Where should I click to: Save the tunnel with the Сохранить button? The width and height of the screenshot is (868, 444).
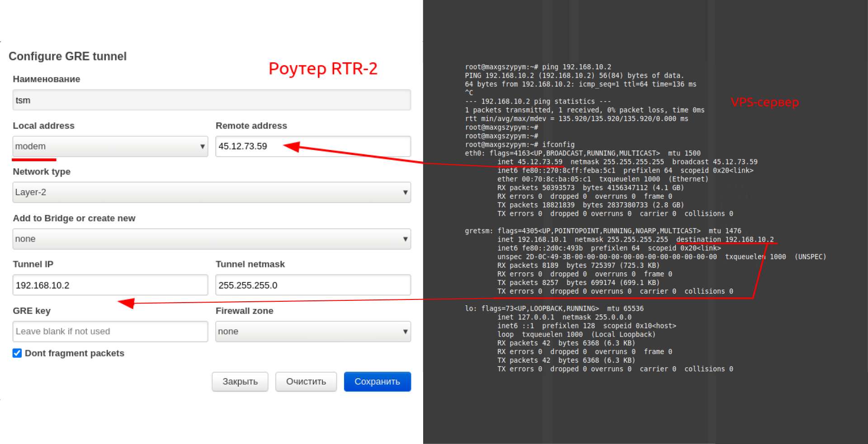377,382
